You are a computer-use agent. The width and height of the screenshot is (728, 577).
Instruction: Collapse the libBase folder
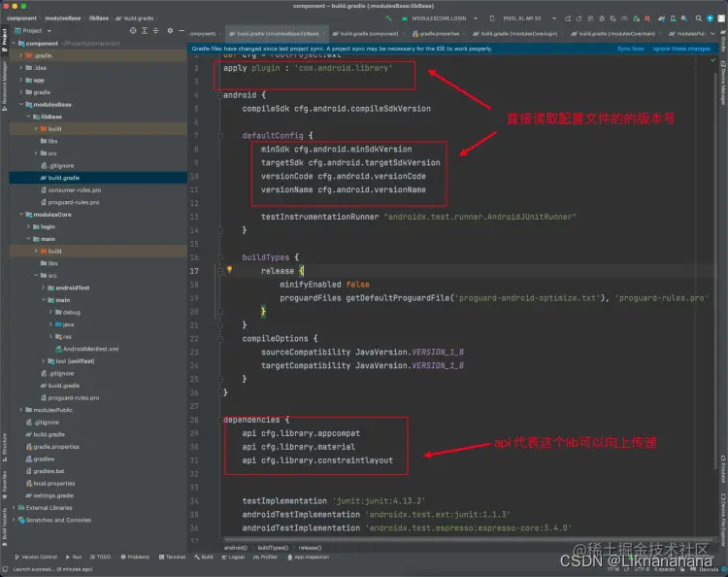point(28,117)
